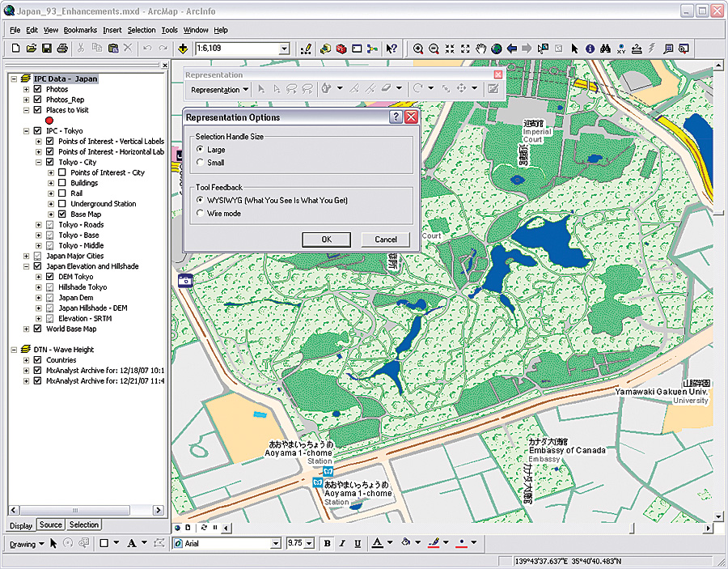This screenshot has width=728, height=569.
Task: Expand the Japan Major Cities layer
Action: (27, 256)
